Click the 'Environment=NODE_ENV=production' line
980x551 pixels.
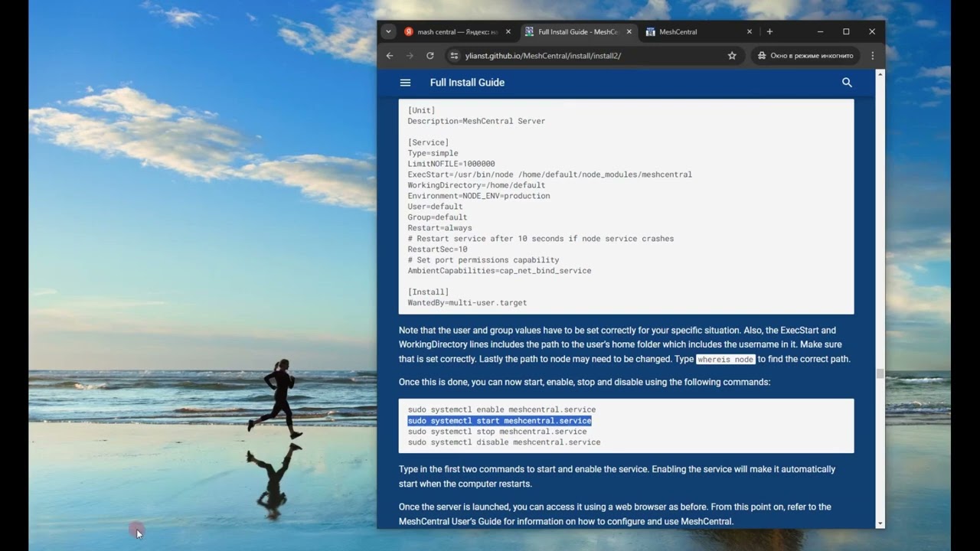(x=479, y=196)
